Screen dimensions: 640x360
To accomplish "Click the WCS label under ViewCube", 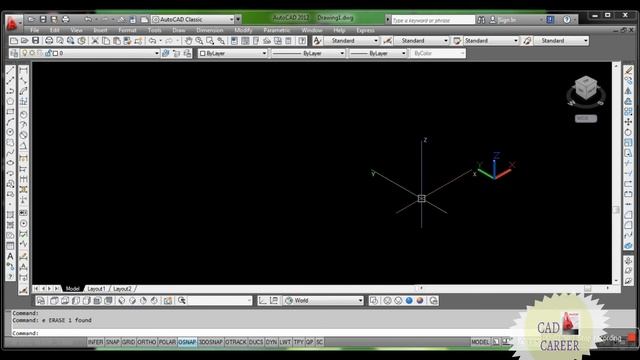I will (586, 118).
